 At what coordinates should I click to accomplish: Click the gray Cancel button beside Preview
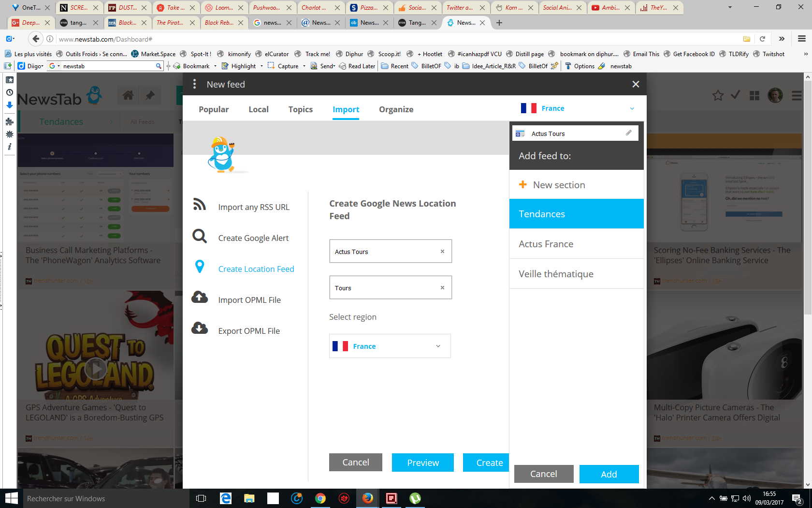pos(356,462)
